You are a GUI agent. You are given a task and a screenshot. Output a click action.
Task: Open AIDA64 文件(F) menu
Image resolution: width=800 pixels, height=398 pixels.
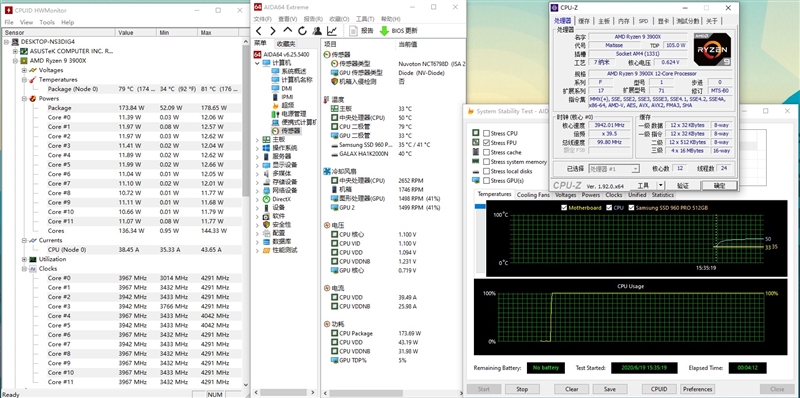pos(264,19)
